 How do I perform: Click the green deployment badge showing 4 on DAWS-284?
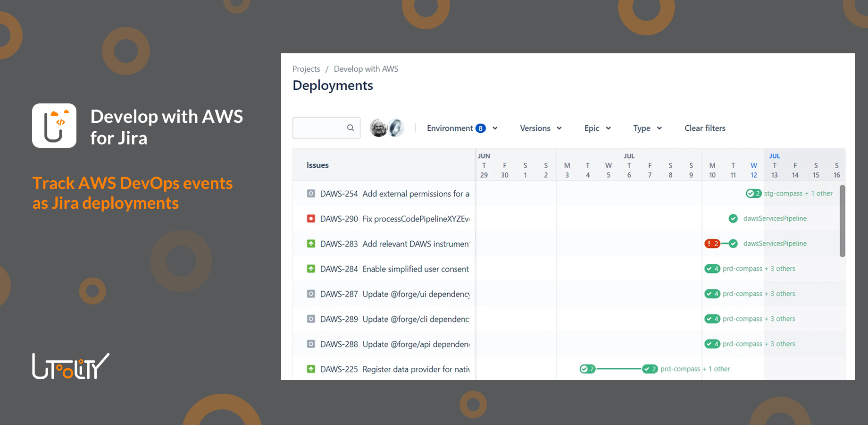tap(712, 268)
